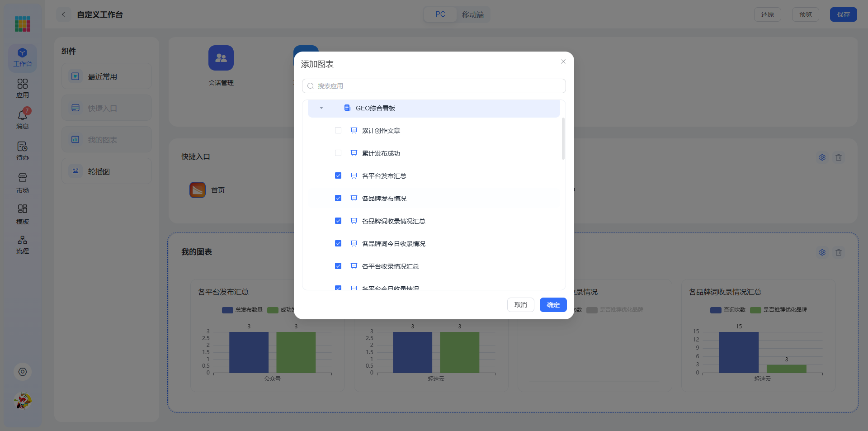This screenshot has height=431, width=868.
Task: Click 确定 in the dialog
Action: point(553,305)
